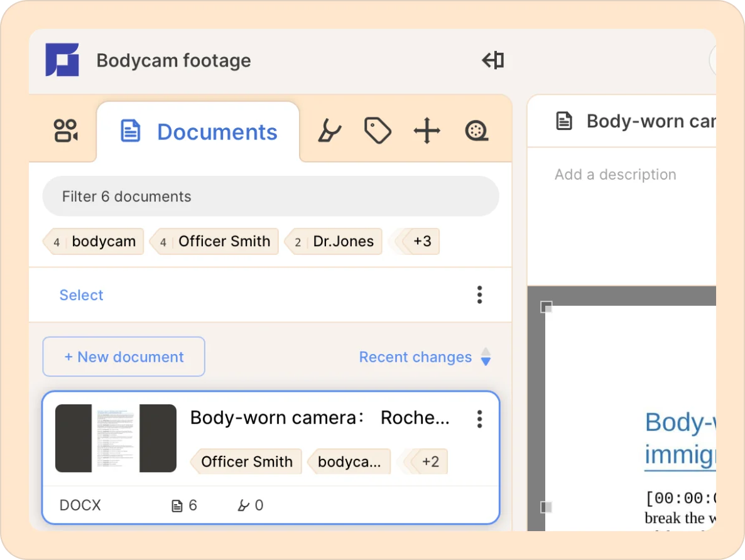Open the film reel search tab
Viewport: 745px width, 560px height.
click(477, 131)
